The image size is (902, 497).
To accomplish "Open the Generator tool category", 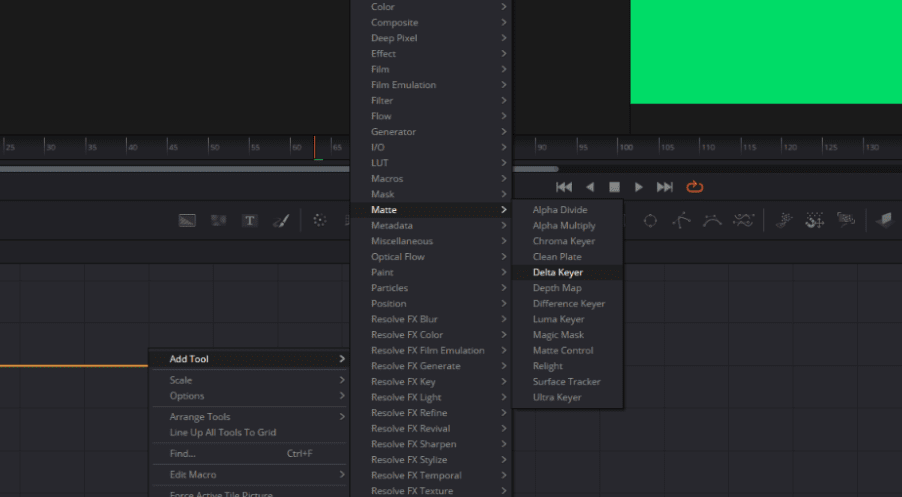I will [431, 132].
